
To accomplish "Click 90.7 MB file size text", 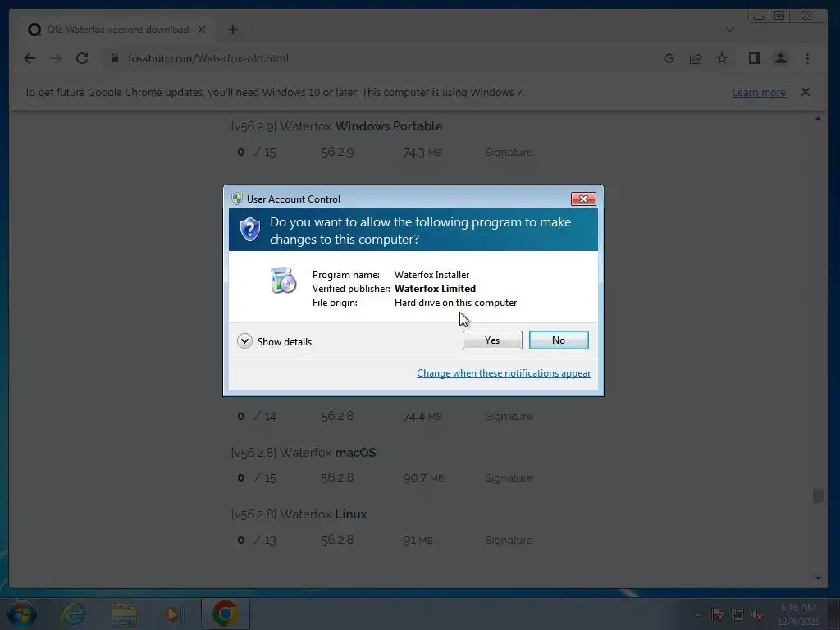I will [423, 478].
